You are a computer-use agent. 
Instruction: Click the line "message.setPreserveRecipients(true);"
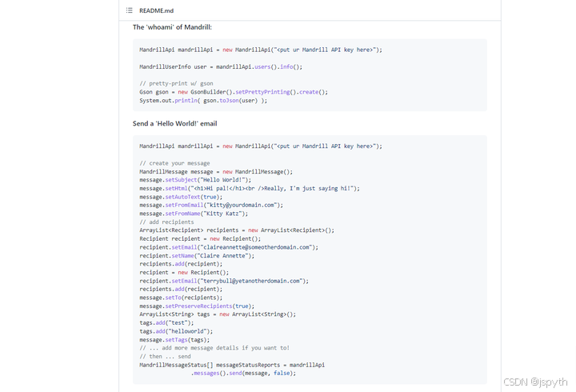click(x=197, y=306)
